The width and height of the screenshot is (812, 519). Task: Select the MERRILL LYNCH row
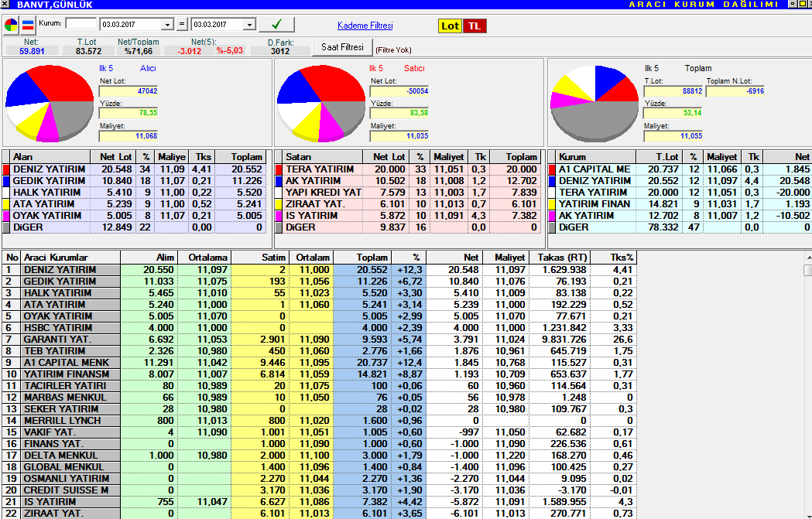320,421
